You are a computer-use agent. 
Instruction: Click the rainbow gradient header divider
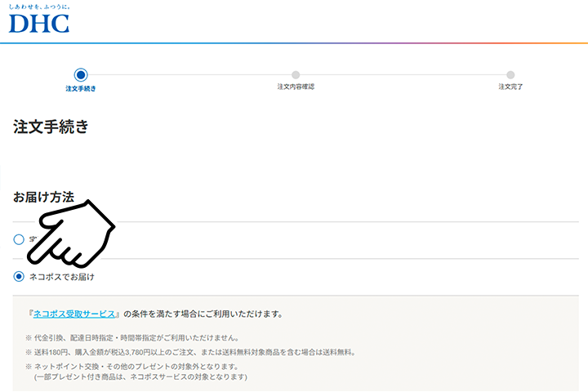[294, 42]
